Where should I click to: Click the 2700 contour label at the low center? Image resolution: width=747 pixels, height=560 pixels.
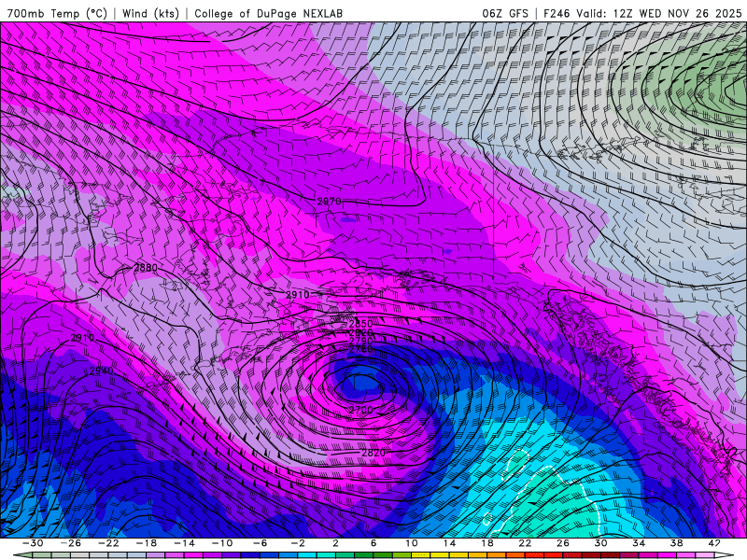[x=360, y=410]
